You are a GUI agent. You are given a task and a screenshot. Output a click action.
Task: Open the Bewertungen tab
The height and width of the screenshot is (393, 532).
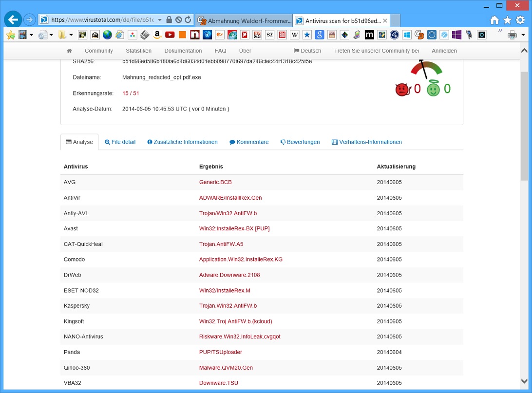pos(300,142)
